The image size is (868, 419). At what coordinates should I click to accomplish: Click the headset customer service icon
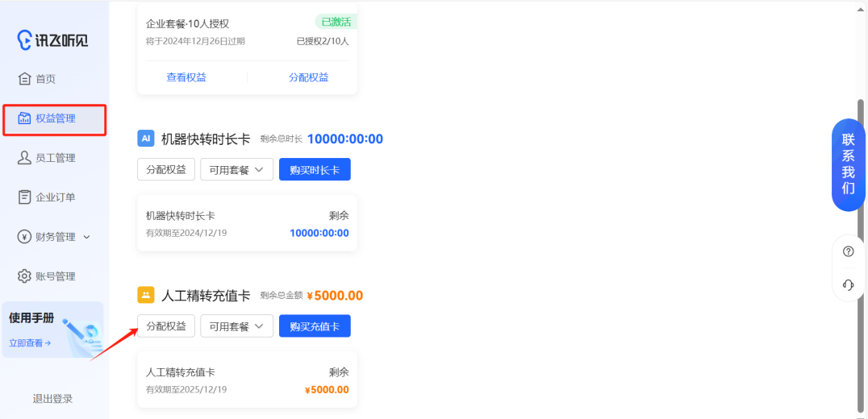pos(848,284)
